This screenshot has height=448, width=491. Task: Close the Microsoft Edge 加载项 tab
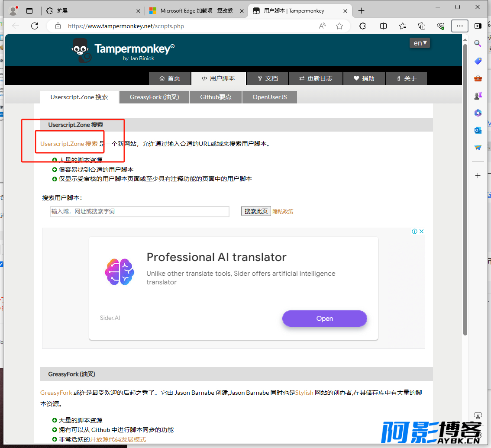point(242,11)
